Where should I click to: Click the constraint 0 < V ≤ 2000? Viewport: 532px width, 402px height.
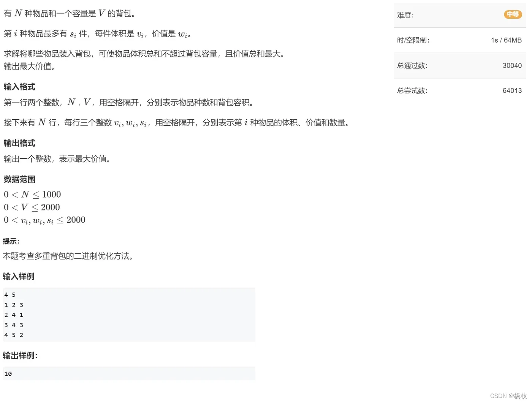click(32, 207)
